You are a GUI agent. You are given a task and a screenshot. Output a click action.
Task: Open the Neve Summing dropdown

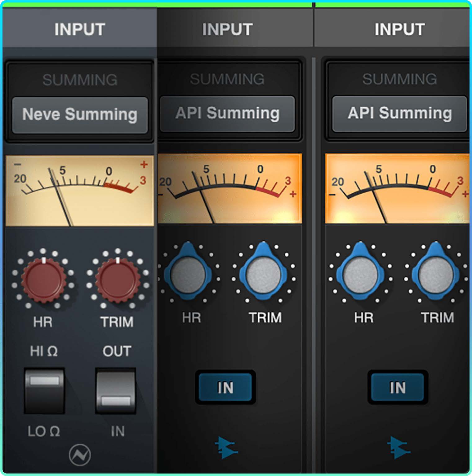80,115
